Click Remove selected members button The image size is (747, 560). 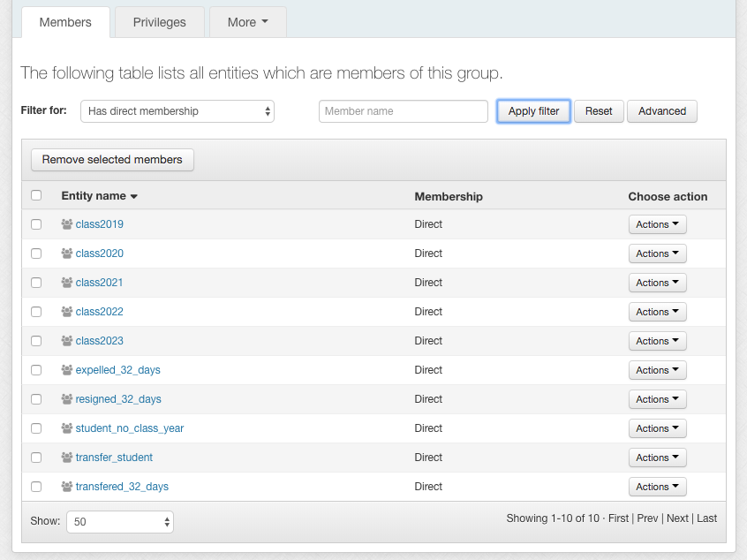tap(112, 160)
